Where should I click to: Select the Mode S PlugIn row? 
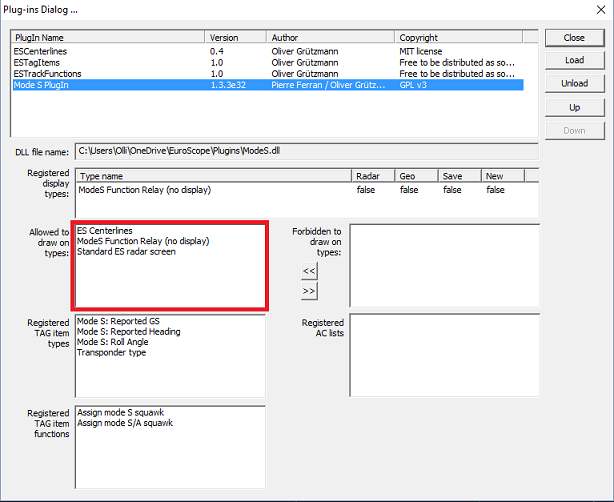[x=268, y=85]
